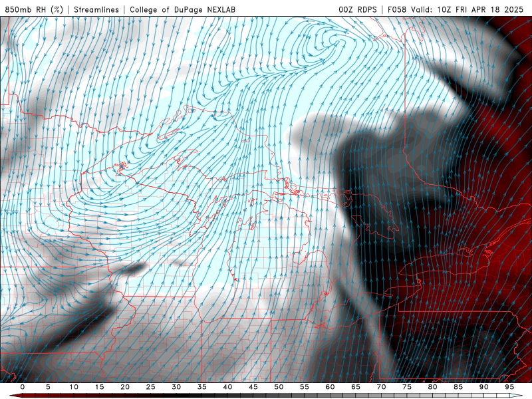532x399 pixels.
Task: Click the "35" value on color scale
Action: coord(202,387)
